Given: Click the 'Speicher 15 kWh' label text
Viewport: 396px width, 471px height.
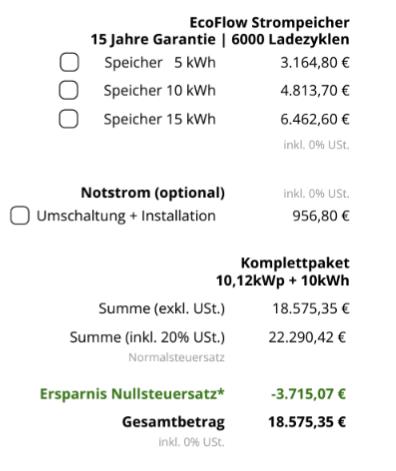Looking at the screenshot, I should 160,119.
